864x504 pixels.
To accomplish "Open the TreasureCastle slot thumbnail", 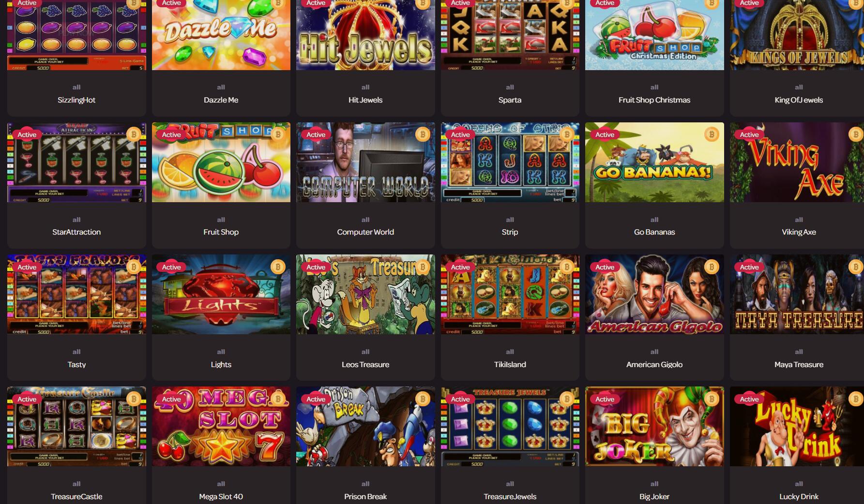I will [x=76, y=426].
